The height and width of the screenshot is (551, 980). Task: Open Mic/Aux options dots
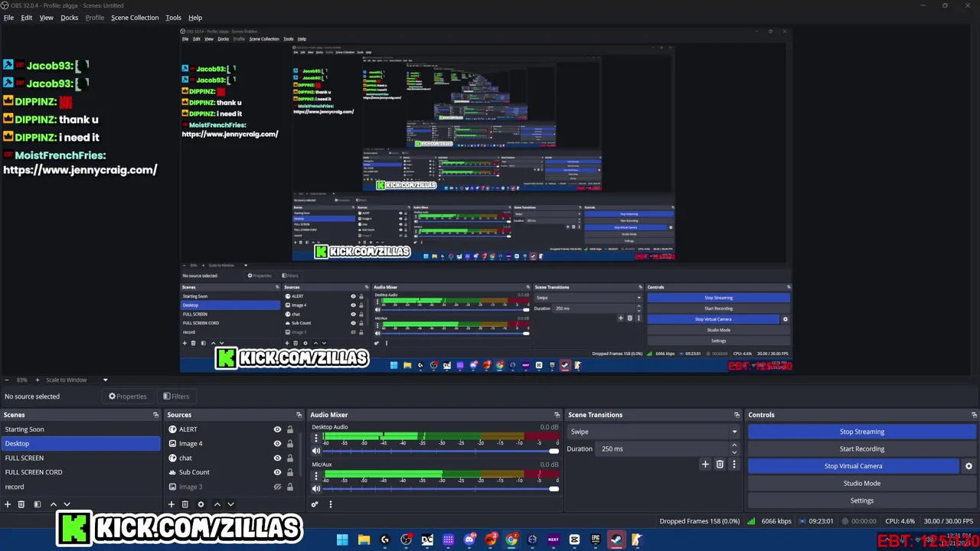coord(315,476)
